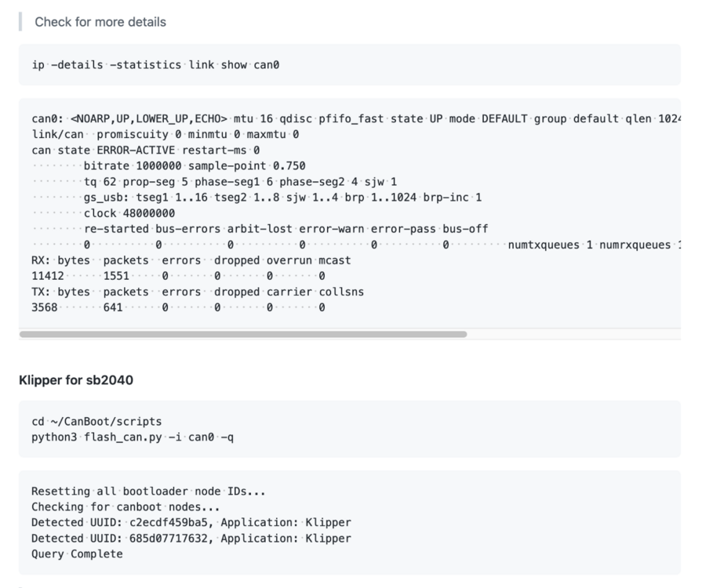
Task: Click the RX packets count 1551
Action: click(116, 276)
